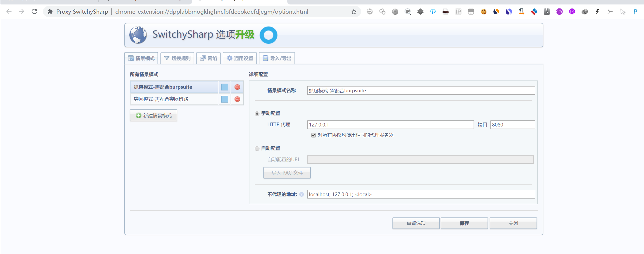
Task: Click the help icon beside 不代理的地址
Action: 302,194
